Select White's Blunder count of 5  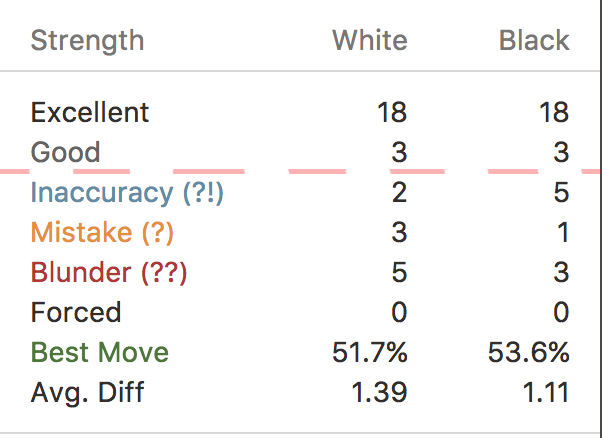tap(399, 272)
